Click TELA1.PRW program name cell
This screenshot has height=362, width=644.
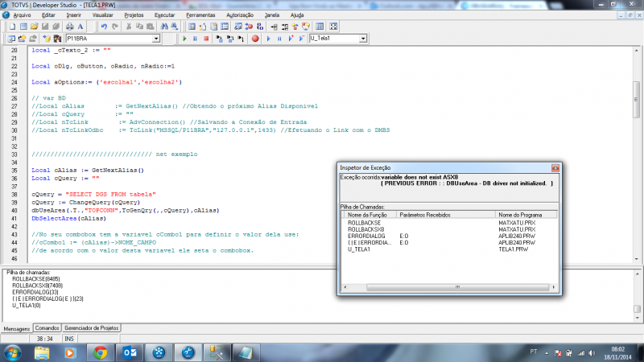point(514,249)
